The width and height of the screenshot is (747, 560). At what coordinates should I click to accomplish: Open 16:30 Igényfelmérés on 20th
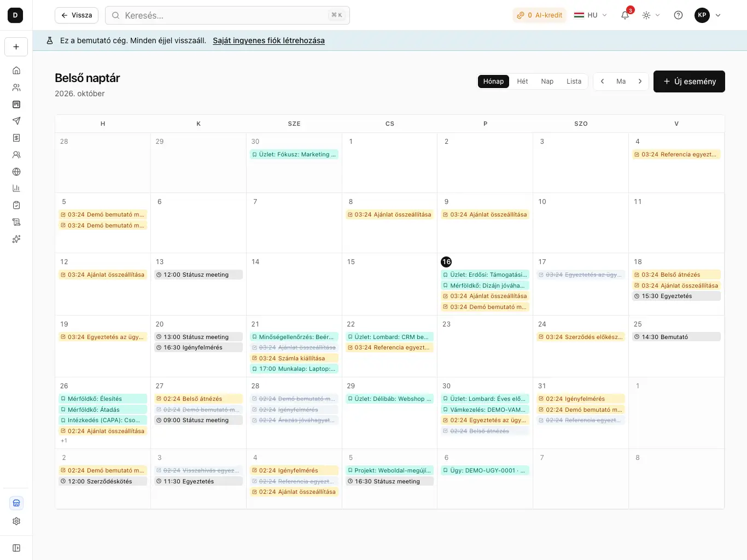click(x=199, y=348)
